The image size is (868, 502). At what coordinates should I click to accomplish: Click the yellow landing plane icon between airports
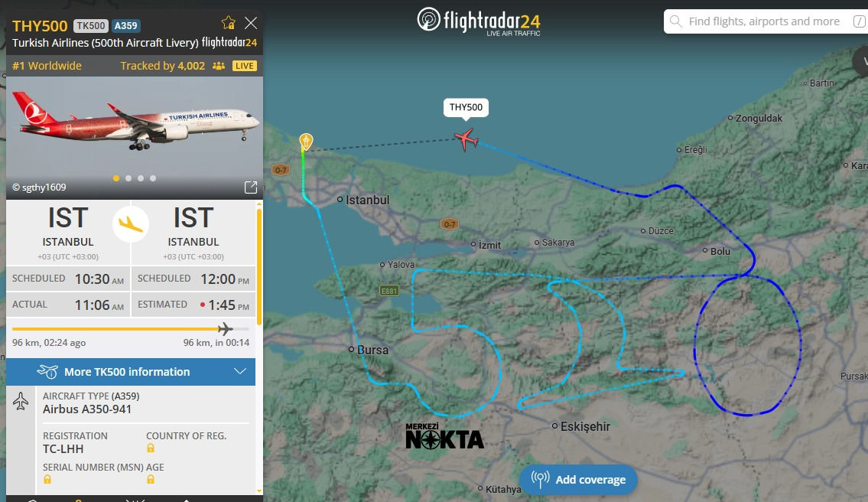pyautogui.click(x=131, y=224)
